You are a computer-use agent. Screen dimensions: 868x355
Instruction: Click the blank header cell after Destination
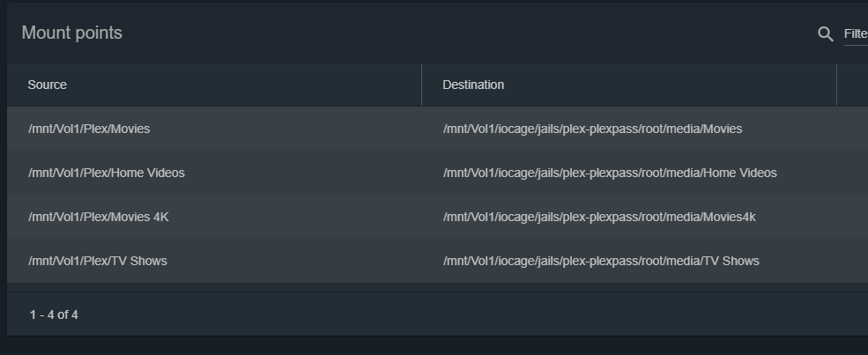[x=852, y=85]
